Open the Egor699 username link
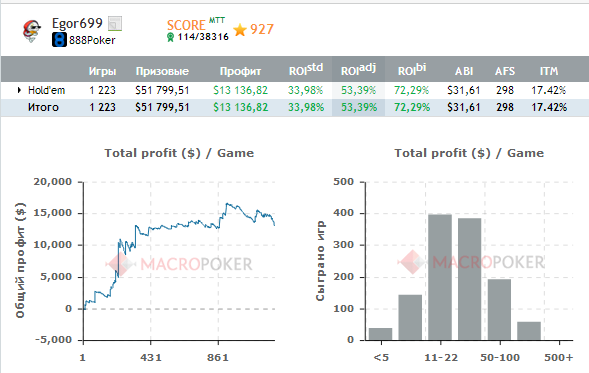This screenshot has height=373, width=589. pyautogui.click(x=77, y=24)
